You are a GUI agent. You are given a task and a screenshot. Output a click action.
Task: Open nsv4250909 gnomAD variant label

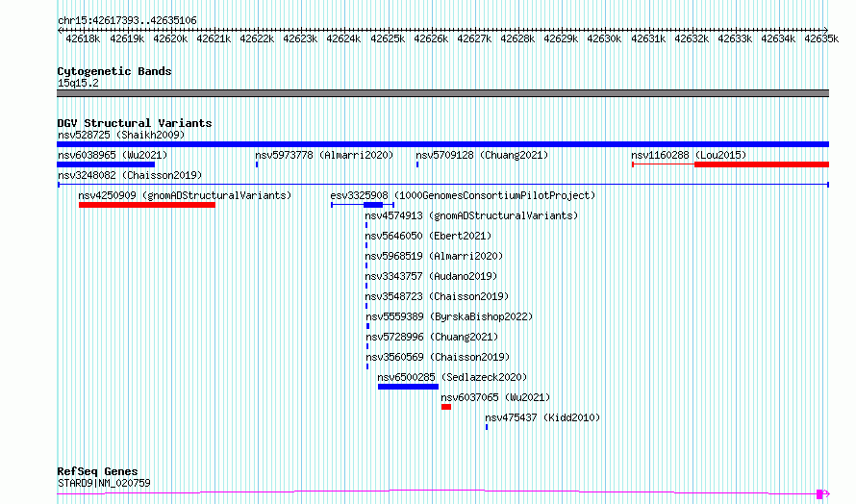[x=185, y=195]
